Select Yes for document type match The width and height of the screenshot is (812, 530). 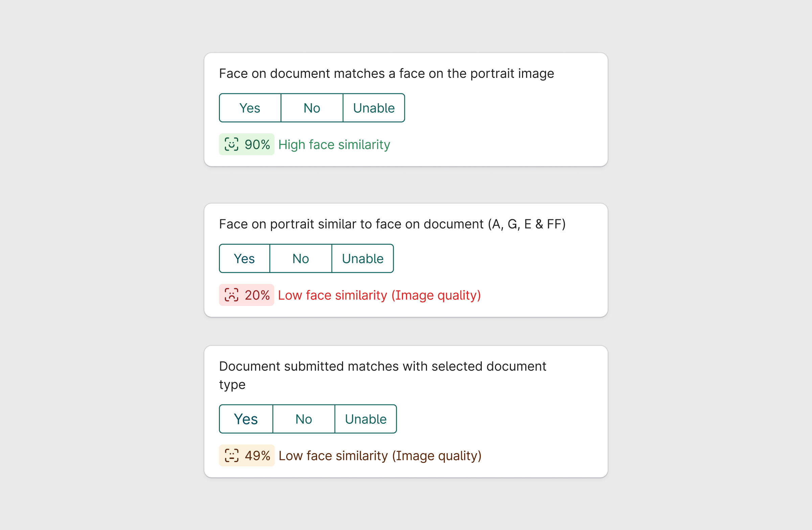point(246,419)
